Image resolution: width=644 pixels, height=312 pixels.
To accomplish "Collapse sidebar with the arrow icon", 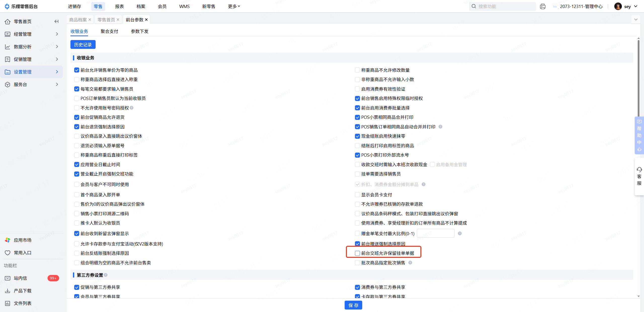I will [x=56, y=22].
